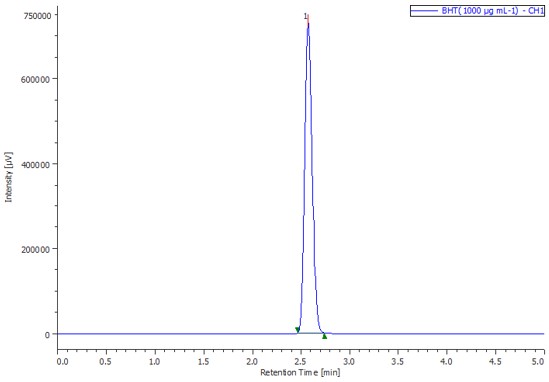Select the BHT (1000 µg mL-1) - CH1 legend entry

coord(477,11)
